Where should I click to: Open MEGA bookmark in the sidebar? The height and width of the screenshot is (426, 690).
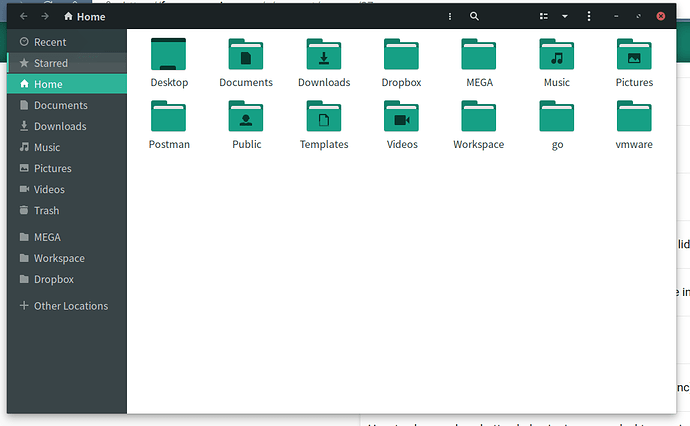click(x=67, y=237)
